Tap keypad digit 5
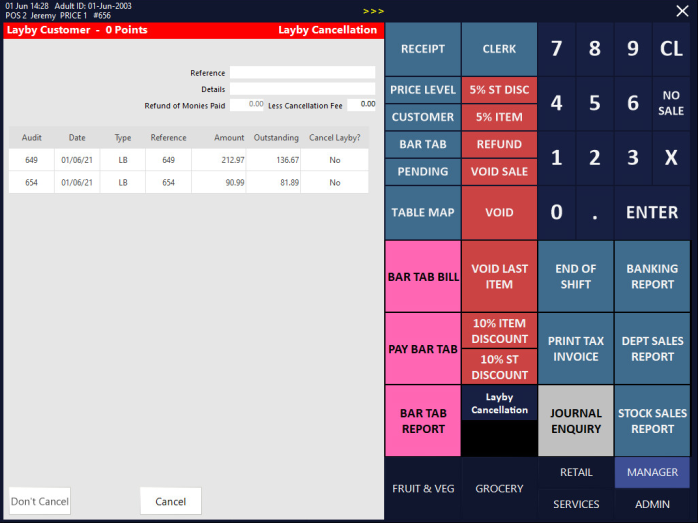The width and height of the screenshot is (698, 523). point(595,103)
